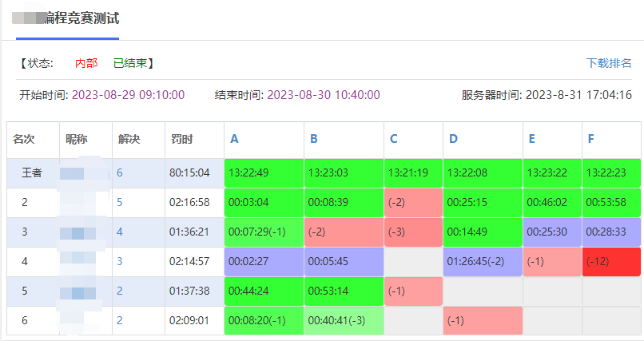Viewport: 644px width, 341px height.
Task: Open problem D from column header
Action: (x=453, y=139)
